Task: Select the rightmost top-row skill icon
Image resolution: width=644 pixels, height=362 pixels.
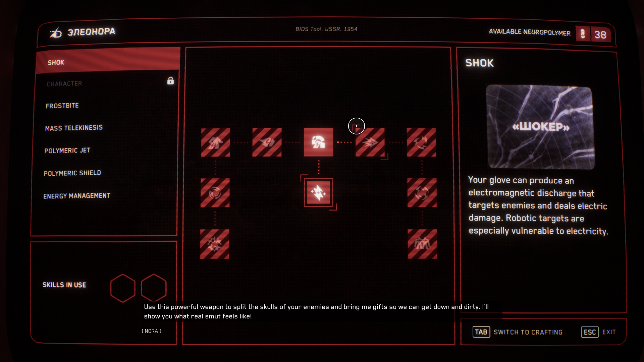Action: 421,142
